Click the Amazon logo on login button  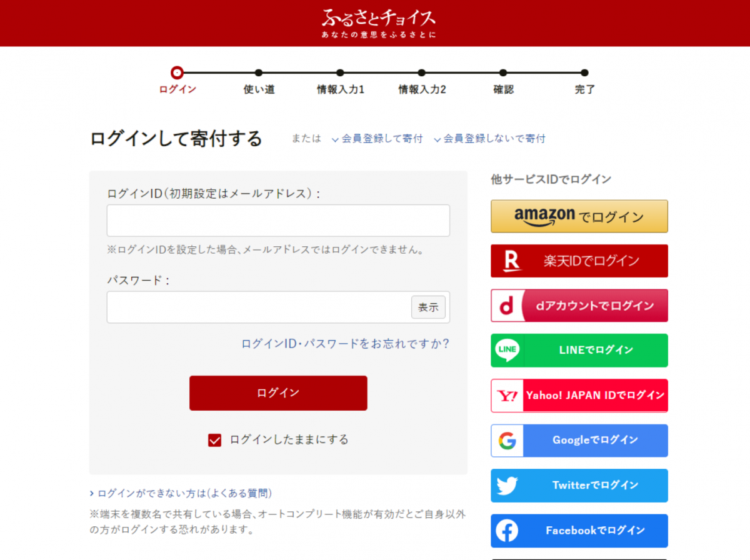click(544, 216)
